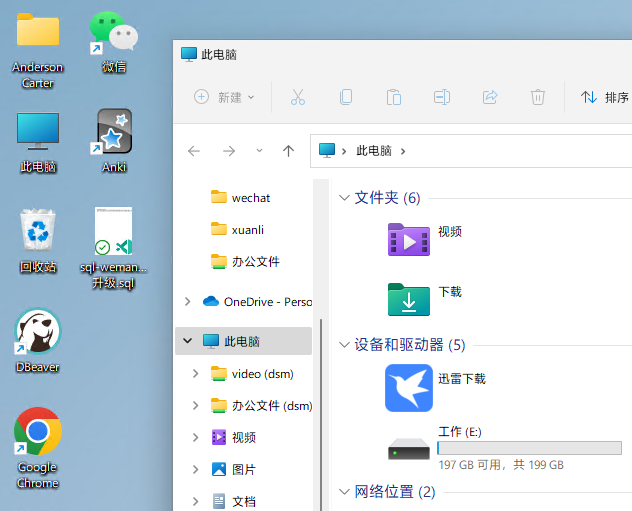Expand the OneDrive - Personal node

[x=187, y=301]
